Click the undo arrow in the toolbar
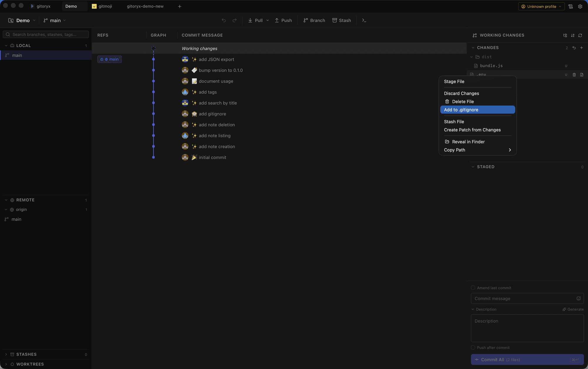 224,20
